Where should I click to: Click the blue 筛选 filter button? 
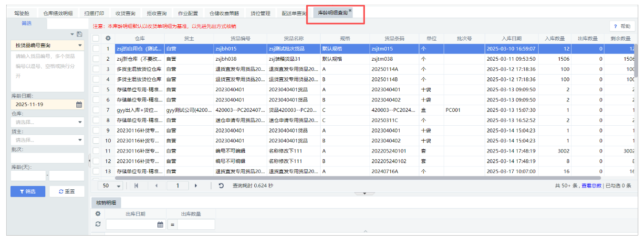28,191
